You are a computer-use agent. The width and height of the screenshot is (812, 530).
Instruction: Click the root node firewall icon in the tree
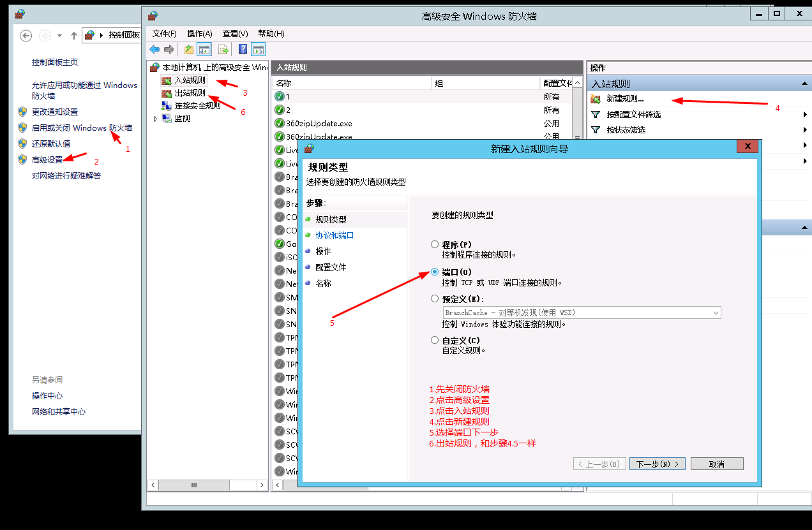(154, 67)
